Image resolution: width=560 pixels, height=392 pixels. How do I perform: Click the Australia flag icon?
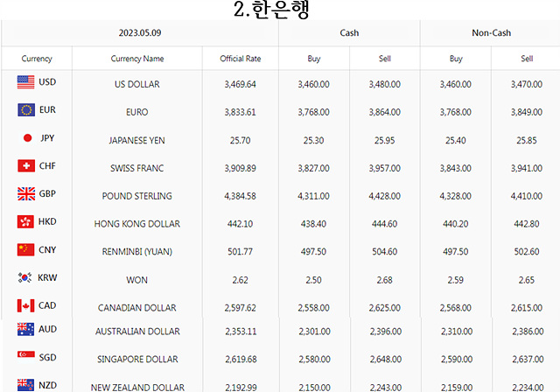pos(25,329)
